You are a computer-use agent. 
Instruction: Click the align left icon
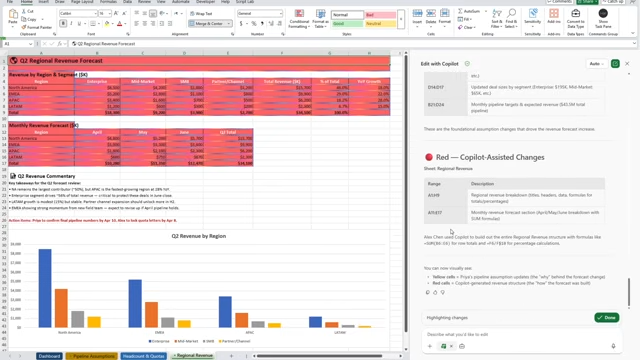point(136,24)
